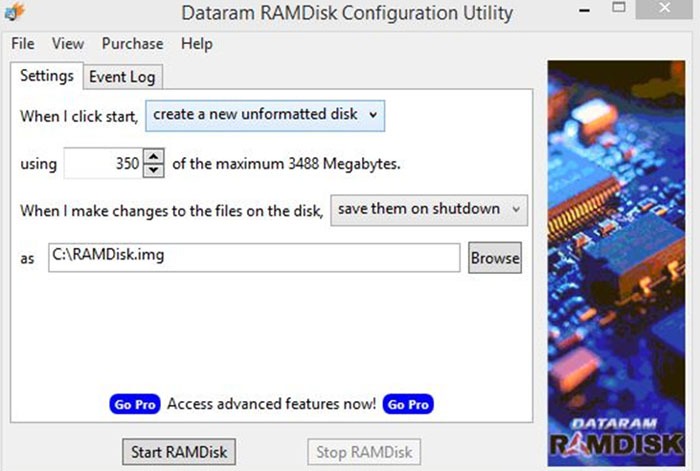Decrease disk size with the down arrow
The width and height of the screenshot is (700, 471).
point(154,170)
